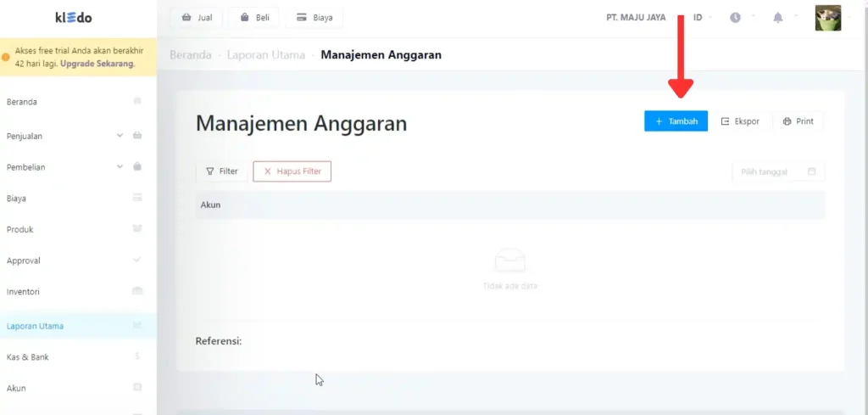Click the plus icon in Tambah button

click(659, 121)
